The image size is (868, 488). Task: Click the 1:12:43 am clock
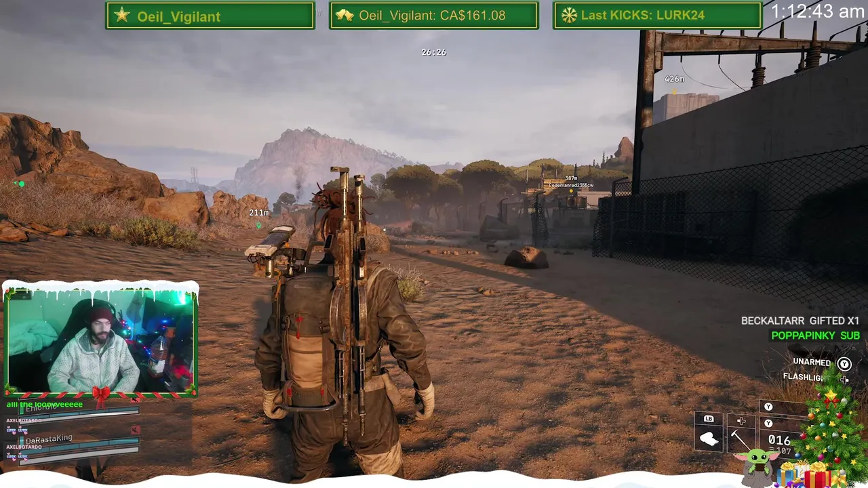817,12
